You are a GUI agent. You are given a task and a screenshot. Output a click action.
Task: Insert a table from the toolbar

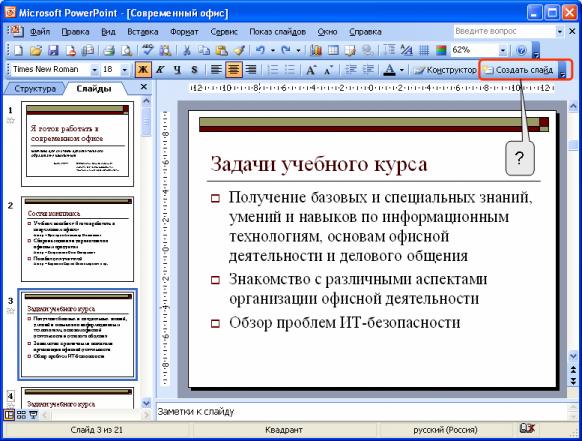[333, 50]
